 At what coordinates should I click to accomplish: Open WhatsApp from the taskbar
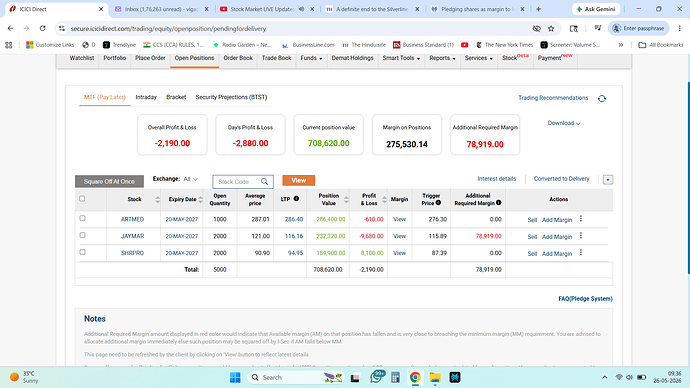377,377
